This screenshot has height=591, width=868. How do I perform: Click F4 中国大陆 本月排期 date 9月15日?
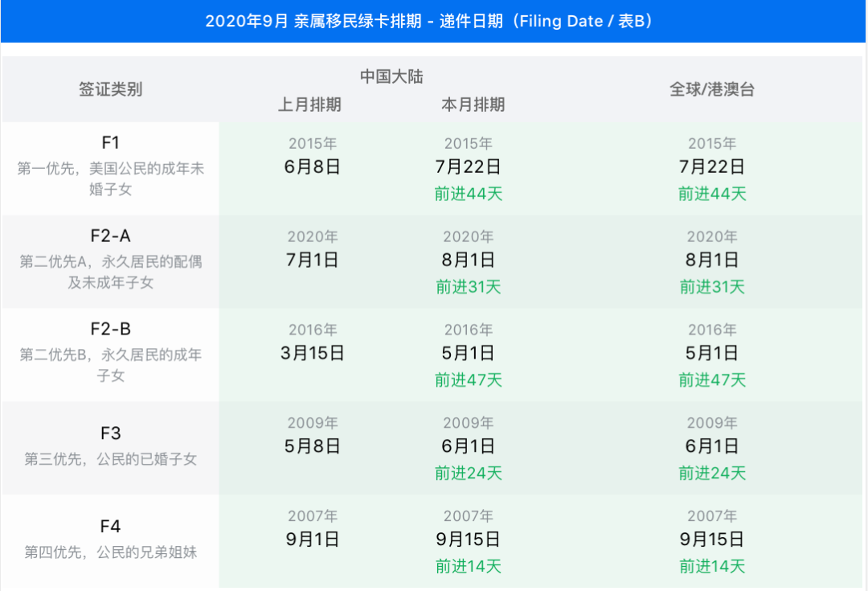pos(469,539)
